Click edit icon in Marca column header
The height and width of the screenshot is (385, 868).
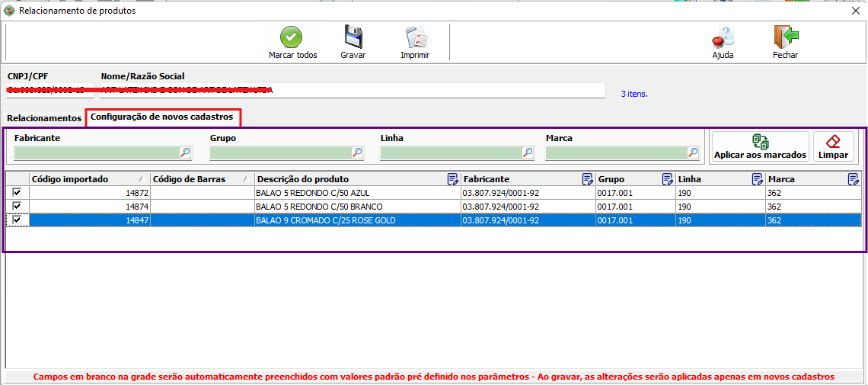854,179
